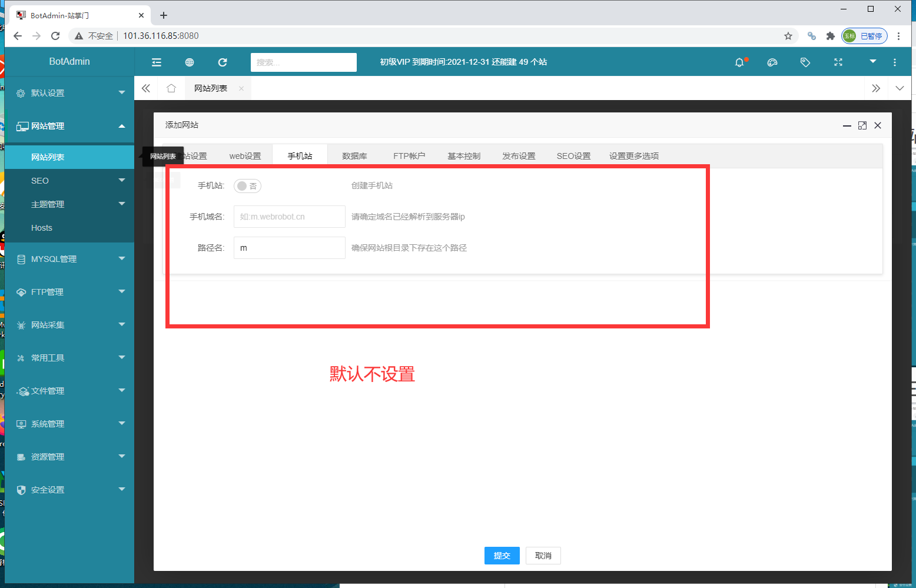Screen dimensions: 916x588
Task: Switch to 发布设置 tab
Action: coord(519,156)
